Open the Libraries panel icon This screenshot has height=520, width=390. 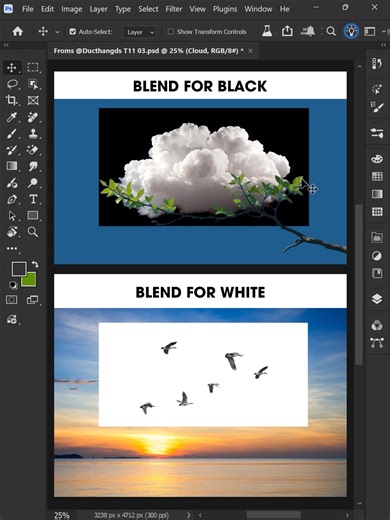(377, 273)
